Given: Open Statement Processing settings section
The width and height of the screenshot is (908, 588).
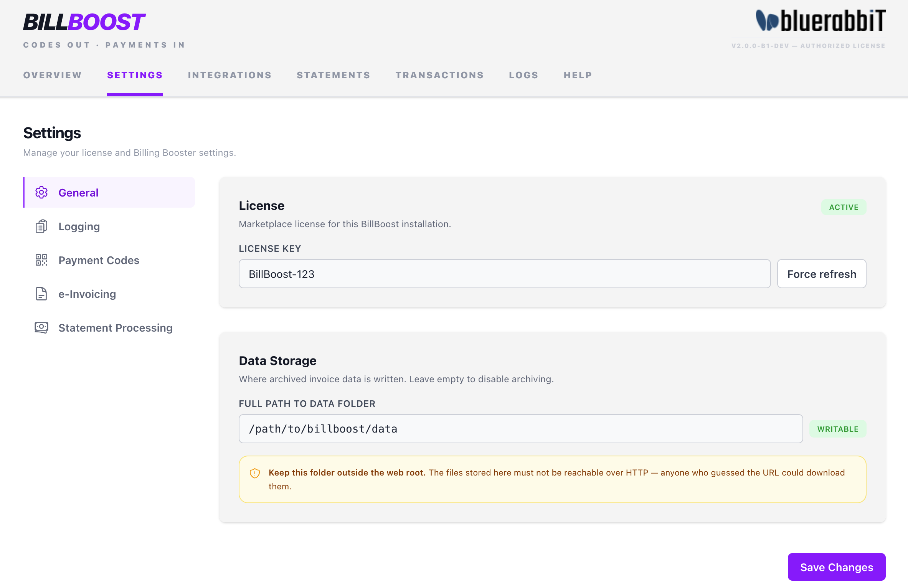Looking at the screenshot, I should [x=109, y=327].
